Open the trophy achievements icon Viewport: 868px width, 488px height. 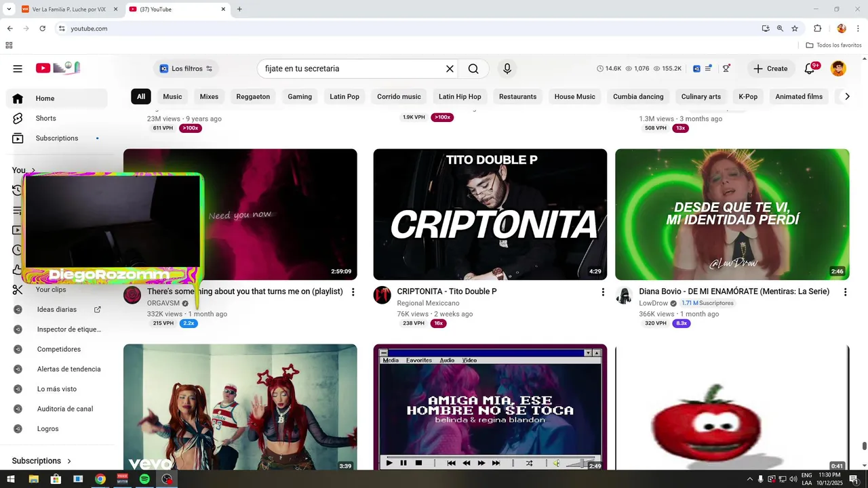pos(726,68)
